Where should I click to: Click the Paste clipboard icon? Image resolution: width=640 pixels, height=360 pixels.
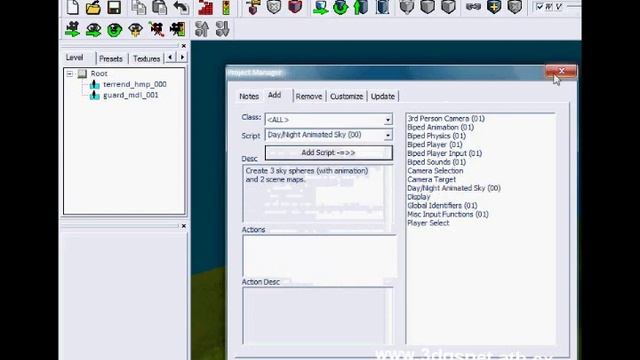(x=159, y=7)
